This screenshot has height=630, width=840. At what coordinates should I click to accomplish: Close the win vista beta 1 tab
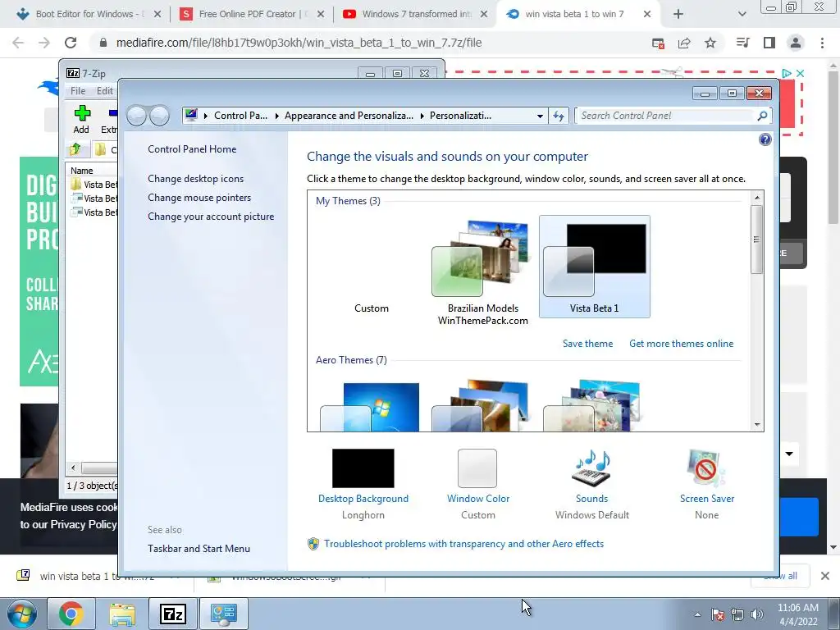[647, 14]
